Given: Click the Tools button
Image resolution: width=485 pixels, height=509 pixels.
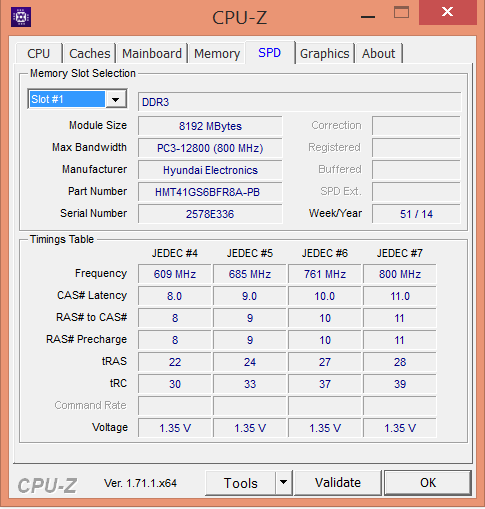Looking at the screenshot, I should [x=240, y=483].
